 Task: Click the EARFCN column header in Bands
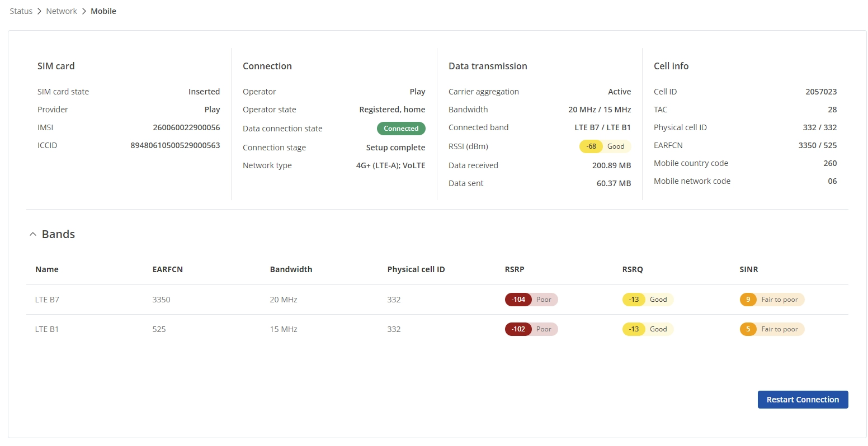(x=167, y=269)
